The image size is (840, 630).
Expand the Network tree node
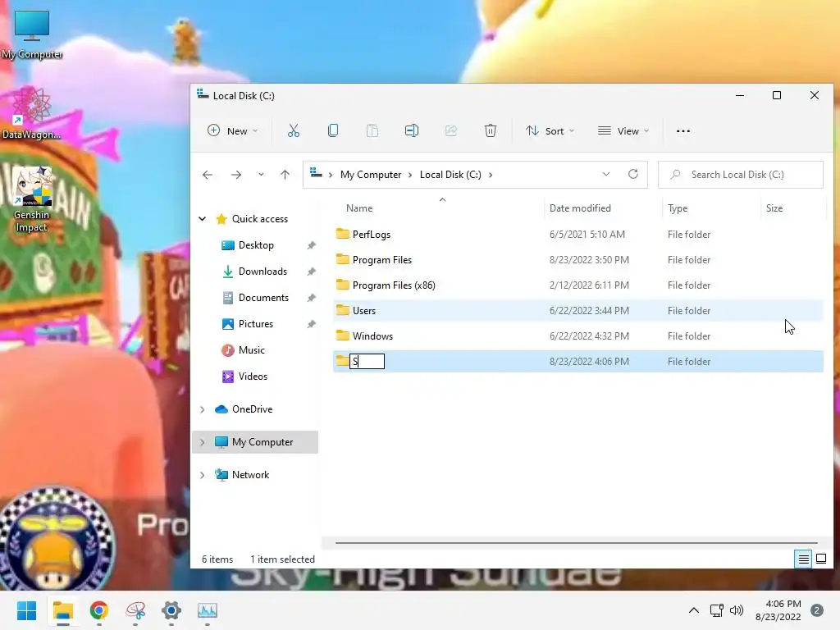coord(203,475)
